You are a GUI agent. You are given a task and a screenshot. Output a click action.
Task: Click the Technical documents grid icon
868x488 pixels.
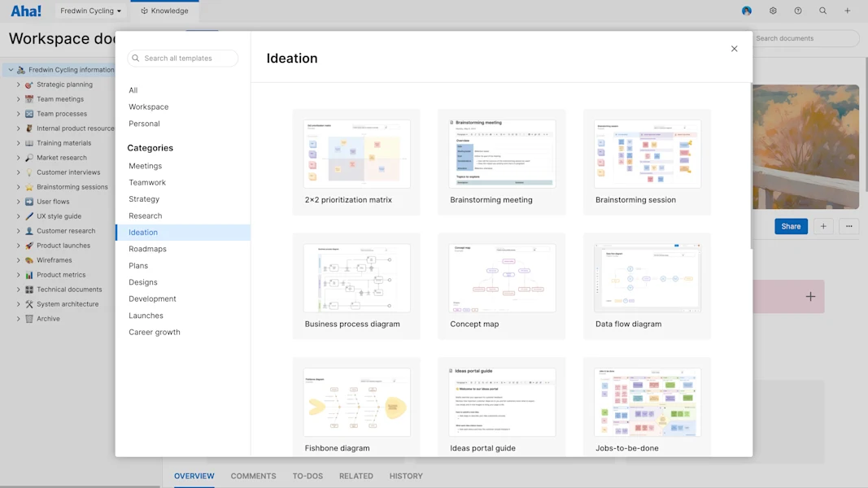(29, 290)
